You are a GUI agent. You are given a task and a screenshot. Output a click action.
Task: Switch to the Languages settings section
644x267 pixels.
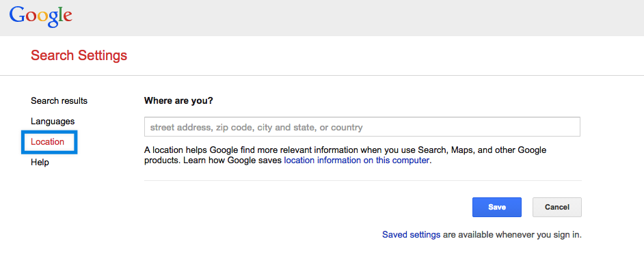(x=53, y=122)
